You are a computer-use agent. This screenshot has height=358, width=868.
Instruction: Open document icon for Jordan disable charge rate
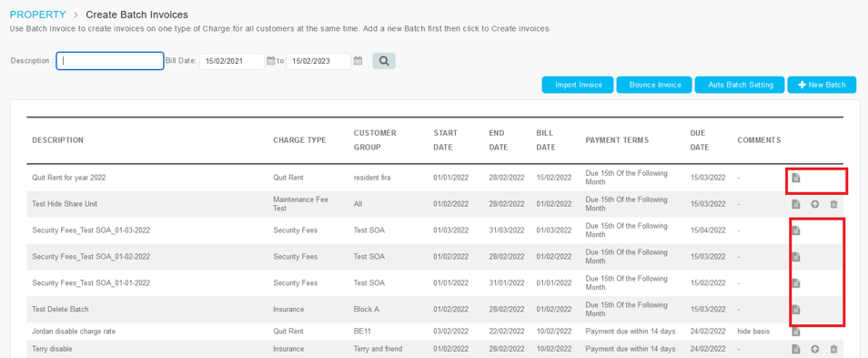click(795, 332)
